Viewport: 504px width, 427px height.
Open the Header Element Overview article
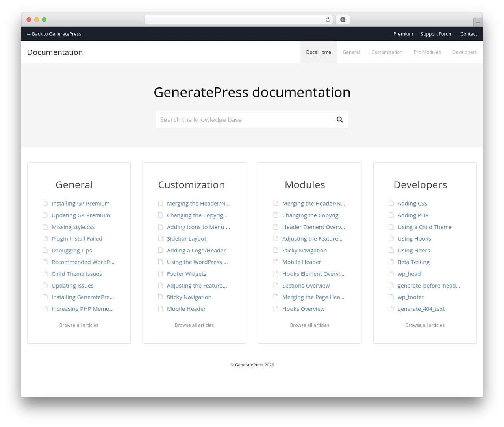pyautogui.click(x=313, y=227)
